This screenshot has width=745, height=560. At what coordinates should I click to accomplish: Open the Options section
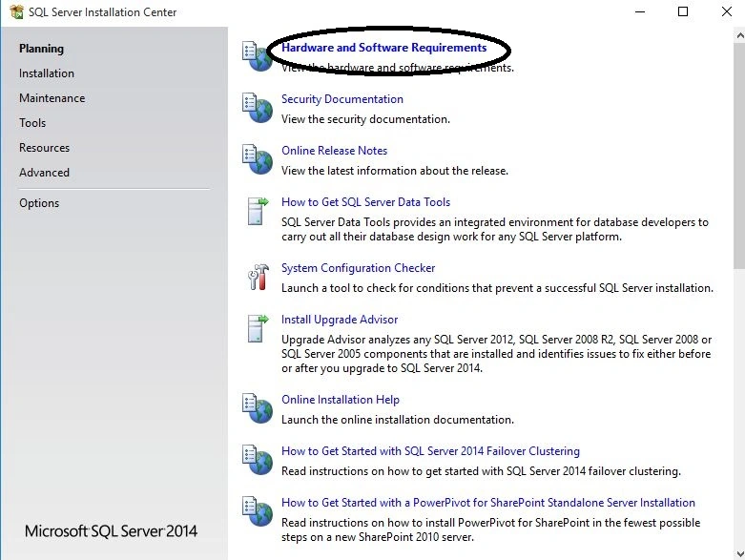tap(39, 203)
